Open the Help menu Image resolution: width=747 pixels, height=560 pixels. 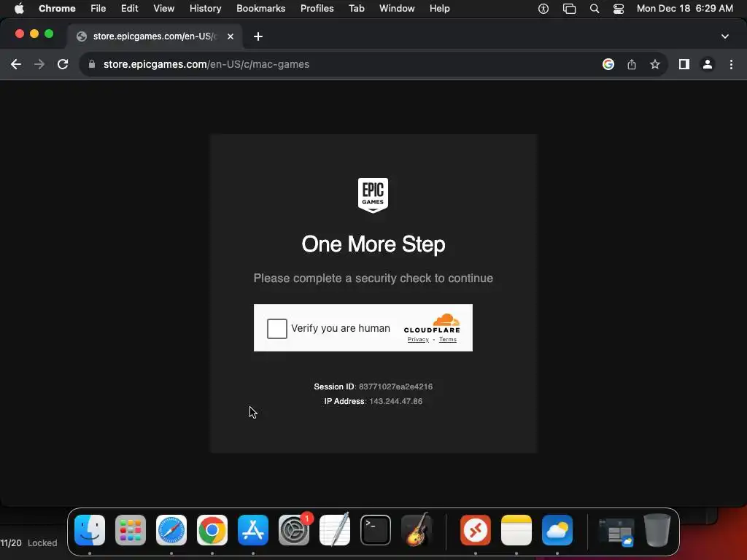[x=439, y=8]
